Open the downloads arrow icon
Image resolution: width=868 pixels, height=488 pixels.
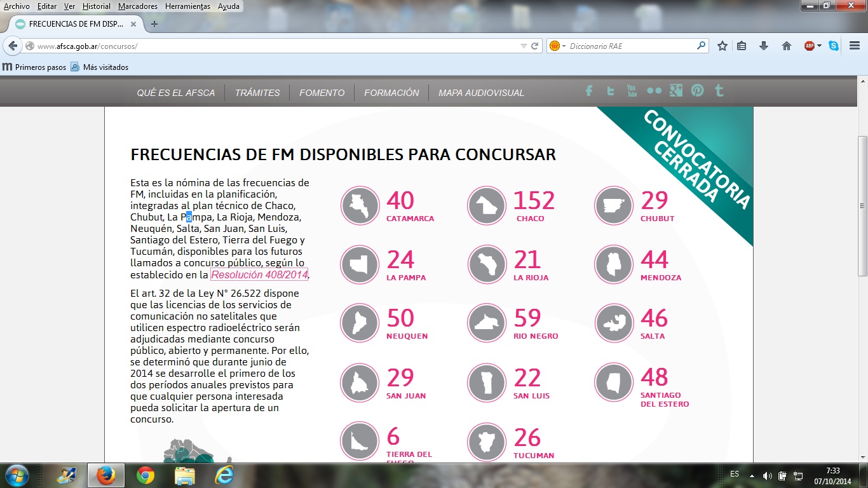(764, 46)
